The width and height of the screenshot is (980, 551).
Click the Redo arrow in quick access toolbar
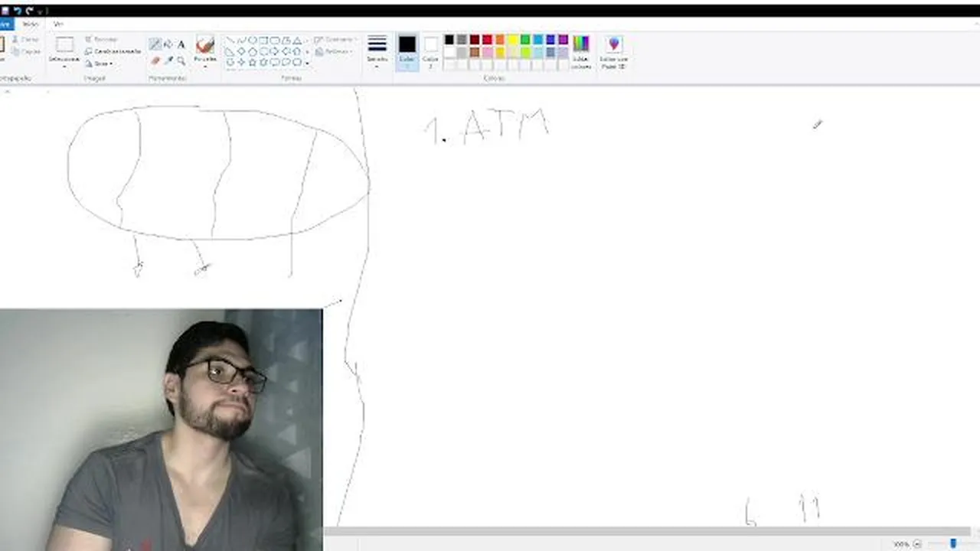coord(29,11)
